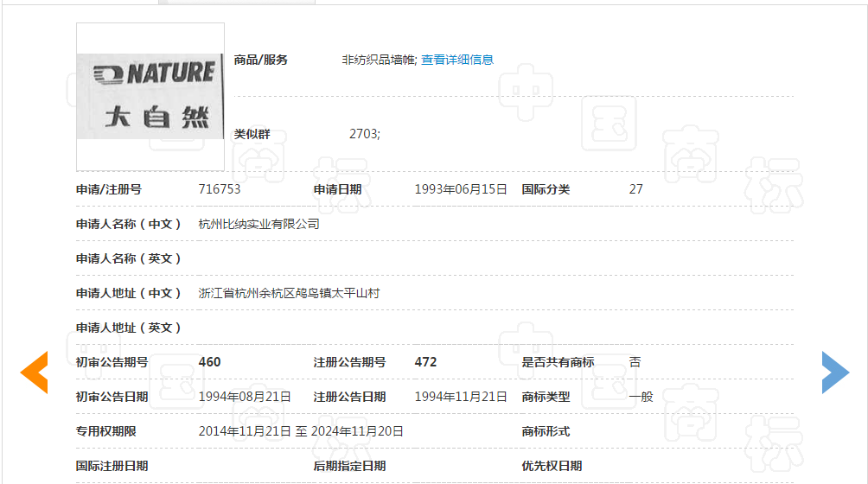The image size is (868, 484).
Task: Select preliminary announcement issue 460
Action: [x=210, y=362]
